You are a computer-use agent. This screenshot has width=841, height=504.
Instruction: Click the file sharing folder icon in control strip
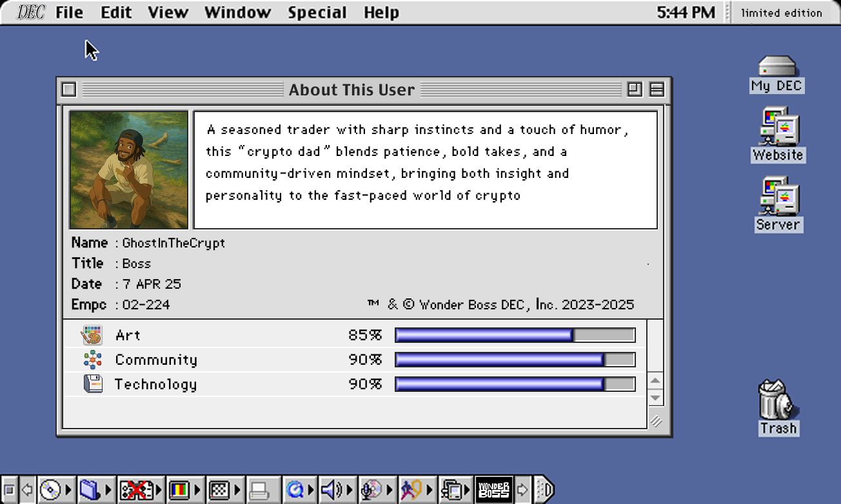pos(89,490)
